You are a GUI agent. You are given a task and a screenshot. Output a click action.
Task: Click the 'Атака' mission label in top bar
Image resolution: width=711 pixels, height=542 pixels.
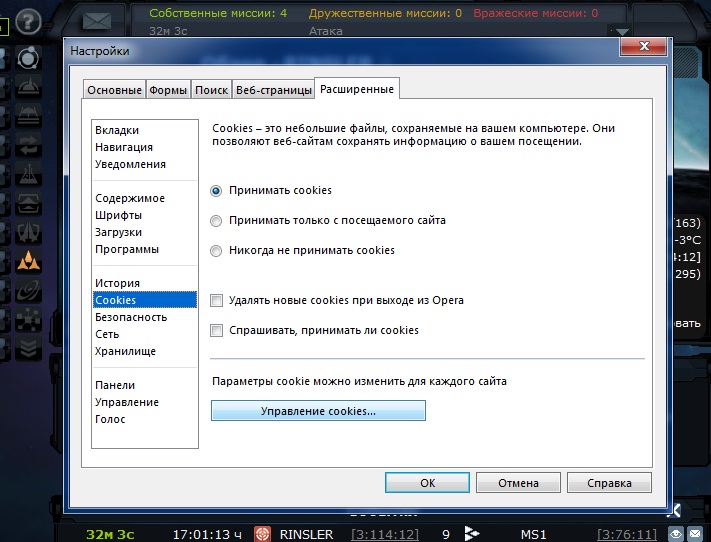(326, 31)
